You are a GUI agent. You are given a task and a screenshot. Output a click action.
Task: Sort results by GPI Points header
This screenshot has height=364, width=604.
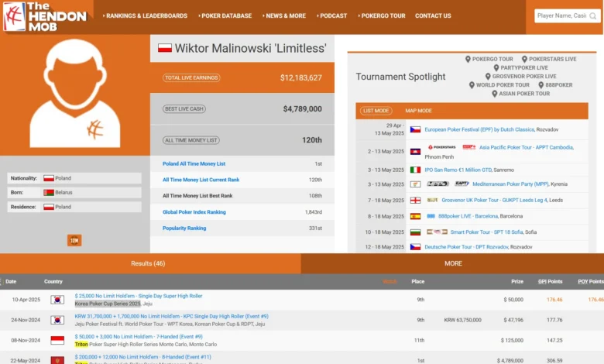[x=550, y=282]
